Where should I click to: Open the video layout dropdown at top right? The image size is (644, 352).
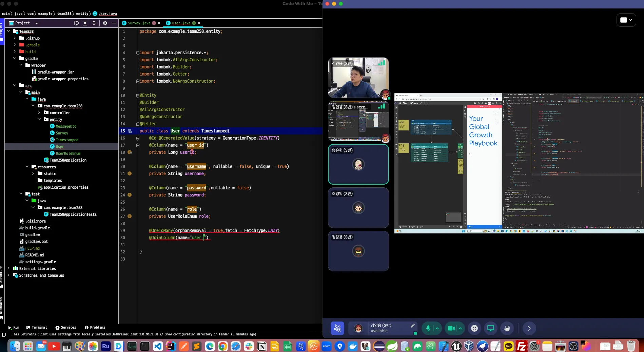coord(626,20)
